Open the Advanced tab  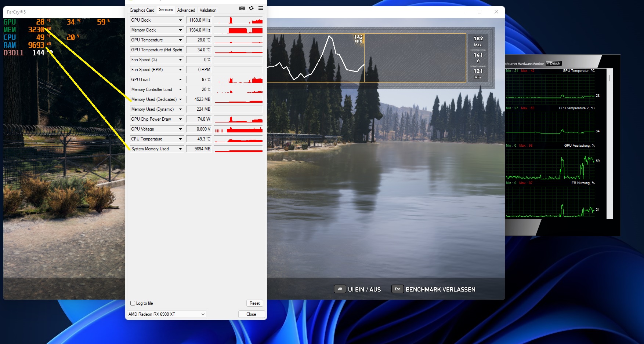point(186,10)
